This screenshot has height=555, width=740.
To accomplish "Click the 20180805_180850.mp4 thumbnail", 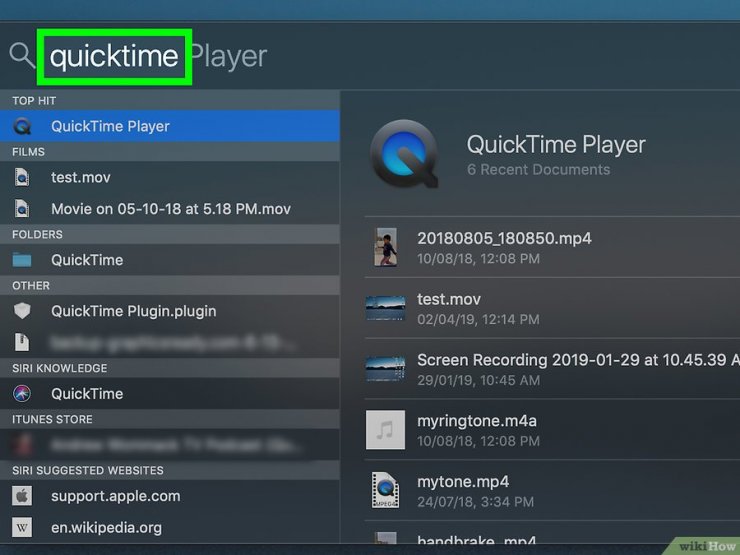I will 386,247.
